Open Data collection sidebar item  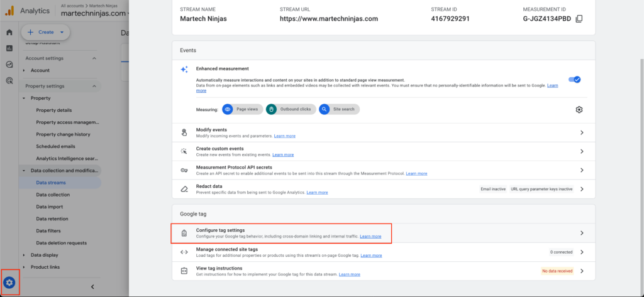[x=53, y=195]
